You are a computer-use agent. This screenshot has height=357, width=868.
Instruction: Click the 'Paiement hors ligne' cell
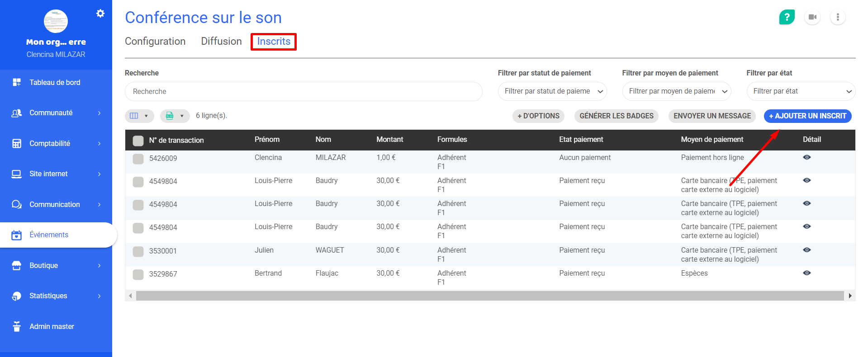pos(712,158)
